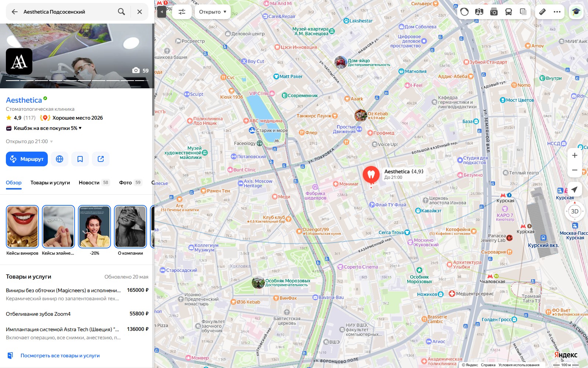Click Посмотреть все товары и услуги link

coord(60,355)
